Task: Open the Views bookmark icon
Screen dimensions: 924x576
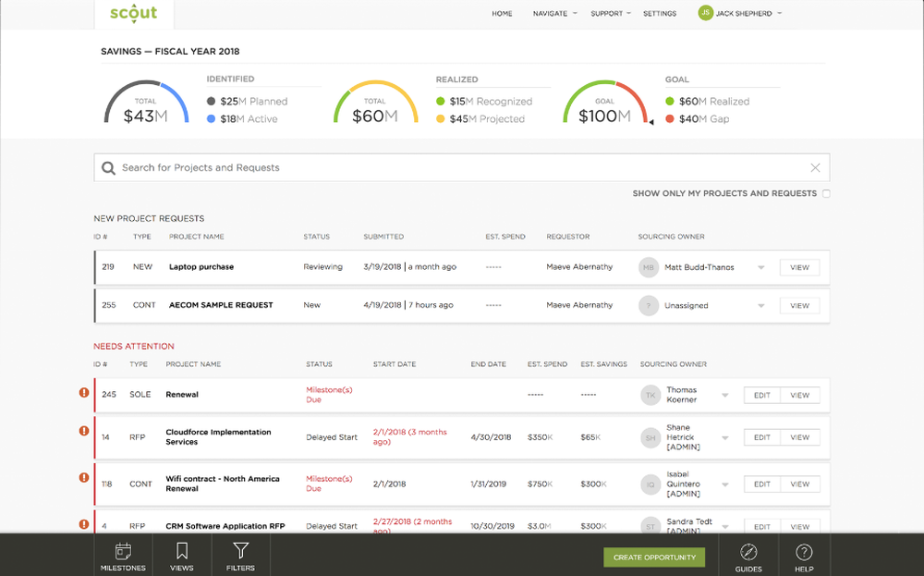Action: click(181, 551)
